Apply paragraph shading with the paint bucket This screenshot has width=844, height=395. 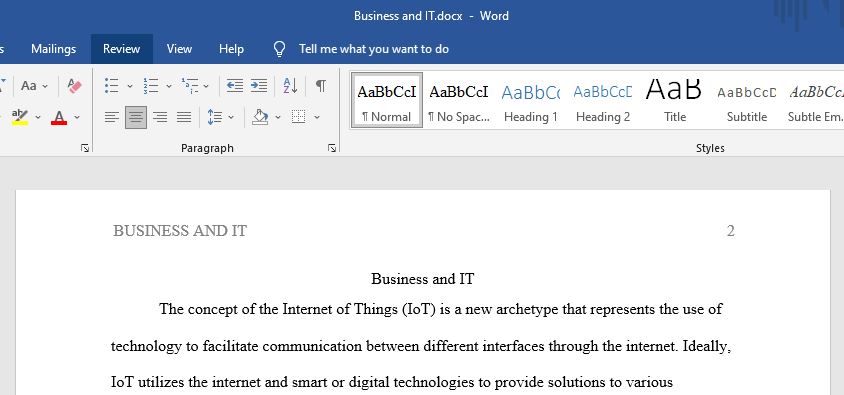[261, 117]
